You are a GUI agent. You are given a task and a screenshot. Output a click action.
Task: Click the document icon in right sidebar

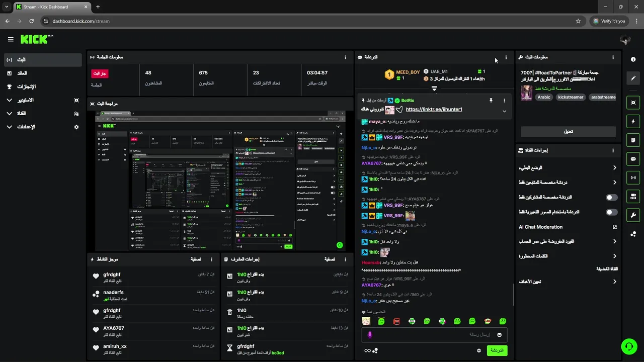coord(633,140)
